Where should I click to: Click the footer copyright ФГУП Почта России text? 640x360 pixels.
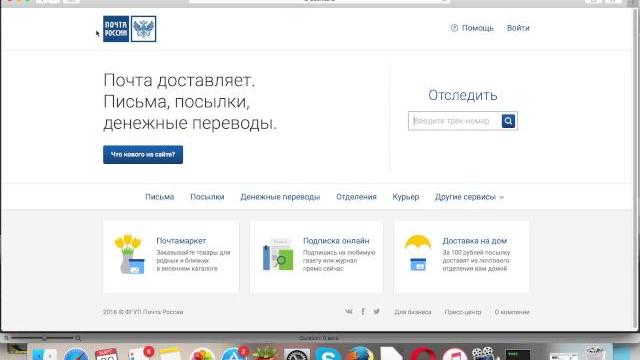click(143, 312)
